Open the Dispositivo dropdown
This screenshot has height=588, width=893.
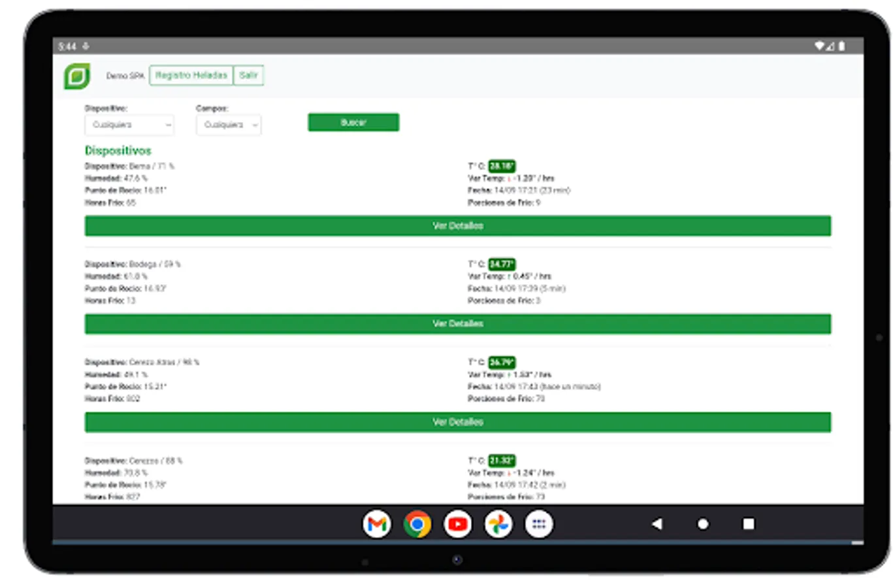click(129, 125)
